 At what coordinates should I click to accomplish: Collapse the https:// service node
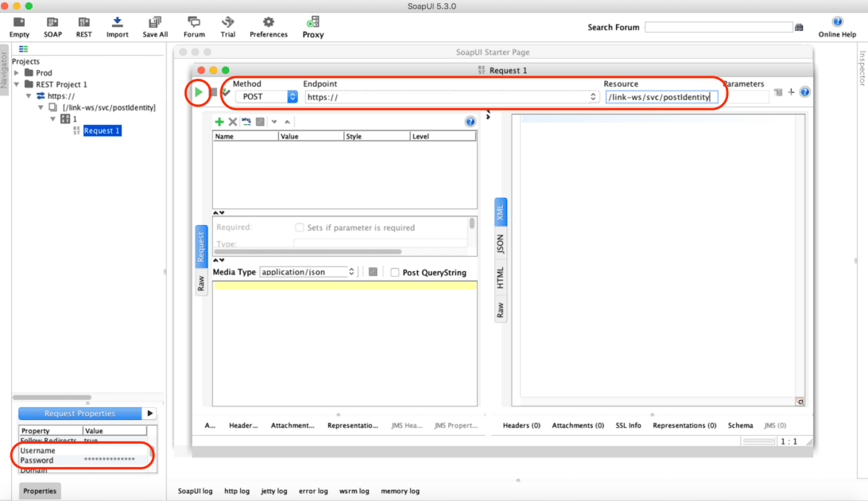(x=29, y=95)
